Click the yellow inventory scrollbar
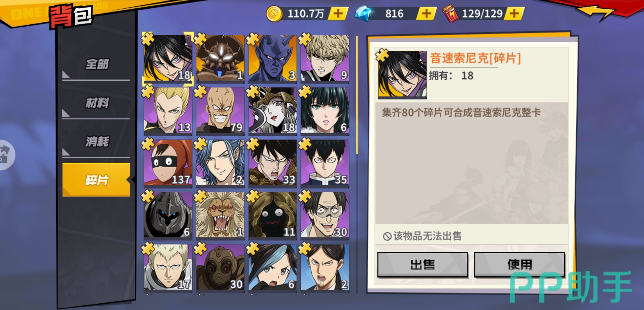 coord(357,95)
